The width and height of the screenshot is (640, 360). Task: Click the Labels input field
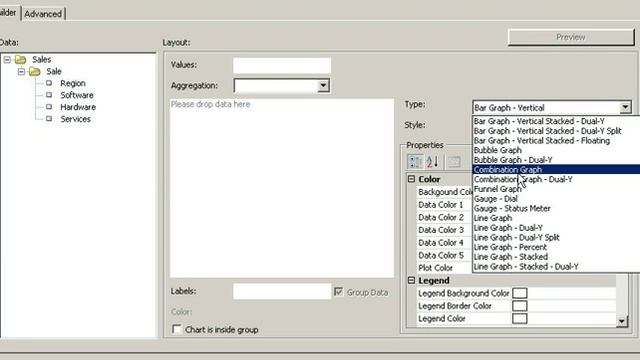click(x=282, y=291)
